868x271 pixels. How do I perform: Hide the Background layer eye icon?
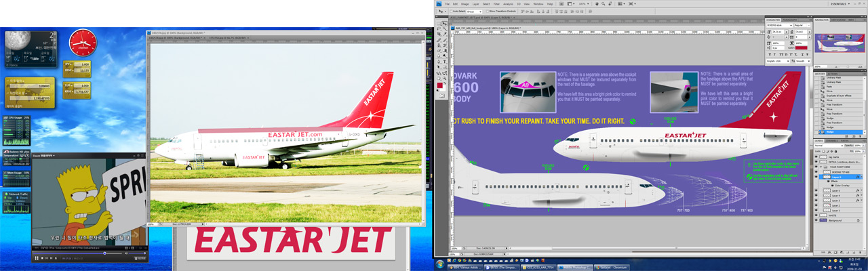click(816, 220)
